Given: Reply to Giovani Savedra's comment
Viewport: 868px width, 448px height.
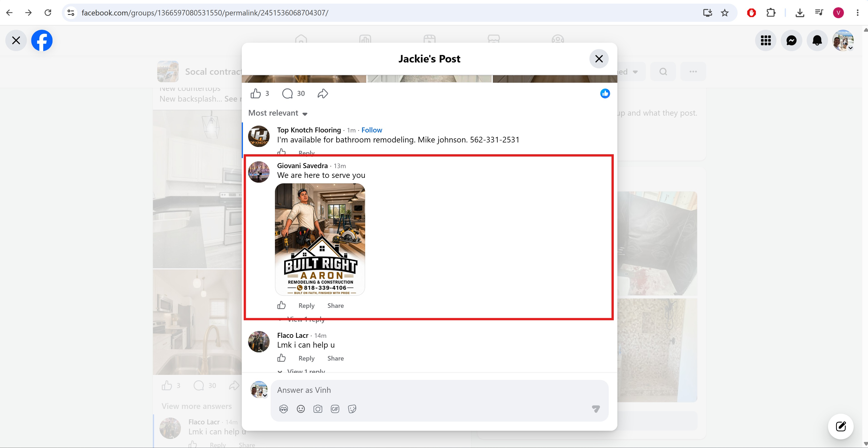Looking at the screenshot, I should point(306,306).
